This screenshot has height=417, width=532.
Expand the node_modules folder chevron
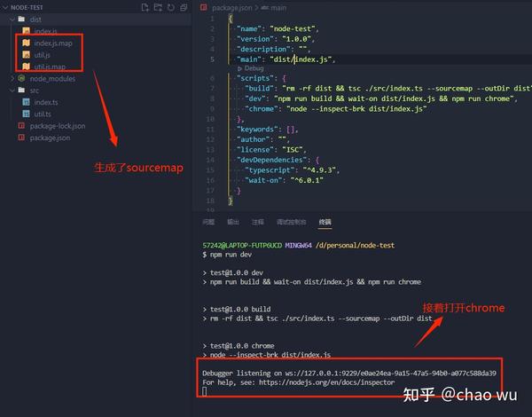(x=12, y=78)
